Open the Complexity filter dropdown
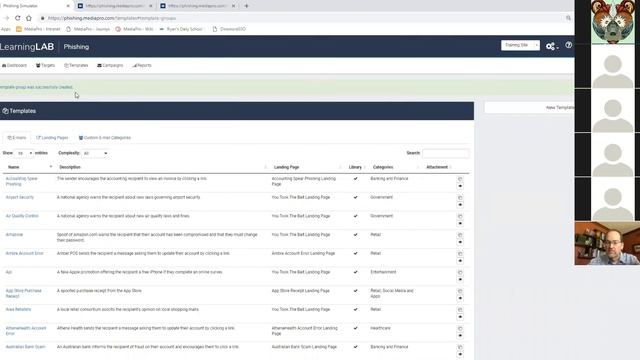The height and width of the screenshot is (360, 640). click(x=95, y=153)
